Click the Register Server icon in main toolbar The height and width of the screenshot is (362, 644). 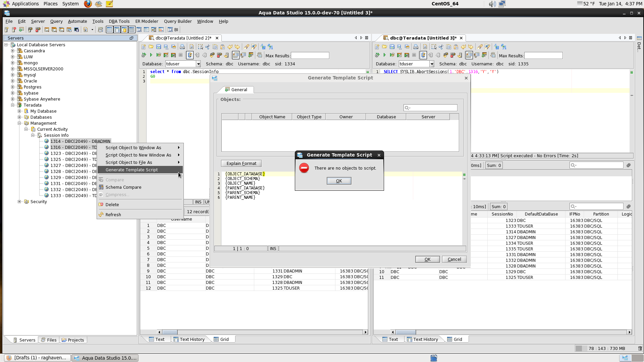coord(6,29)
